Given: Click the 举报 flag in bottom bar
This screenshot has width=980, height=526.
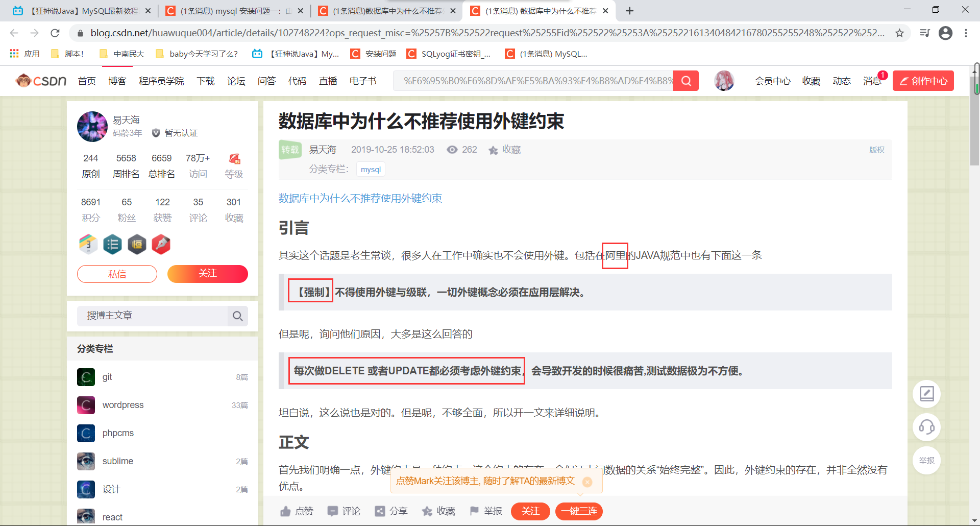Looking at the screenshot, I should (x=485, y=511).
